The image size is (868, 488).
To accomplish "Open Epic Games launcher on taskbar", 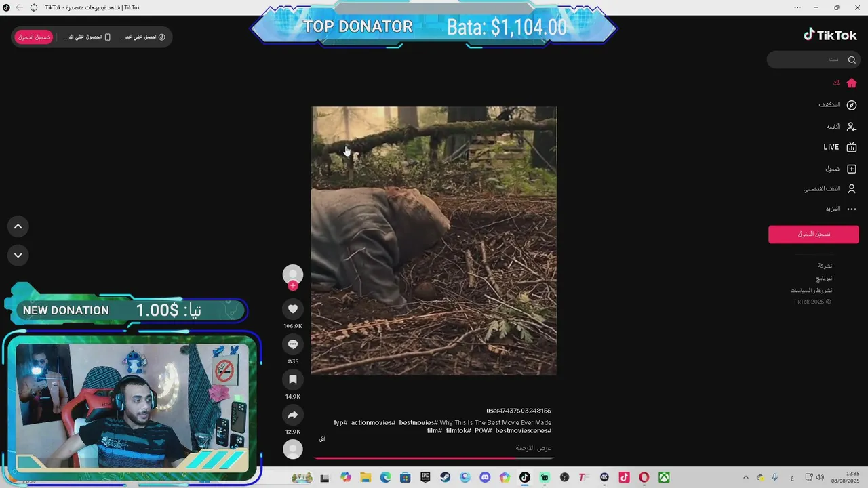I will (x=425, y=478).
